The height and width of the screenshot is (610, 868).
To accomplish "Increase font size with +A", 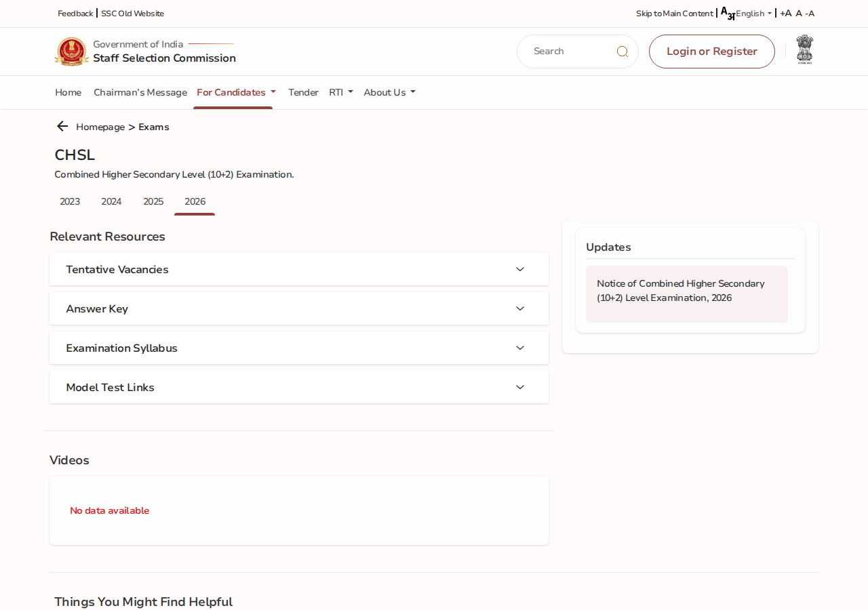I will (x=785, y=14).
